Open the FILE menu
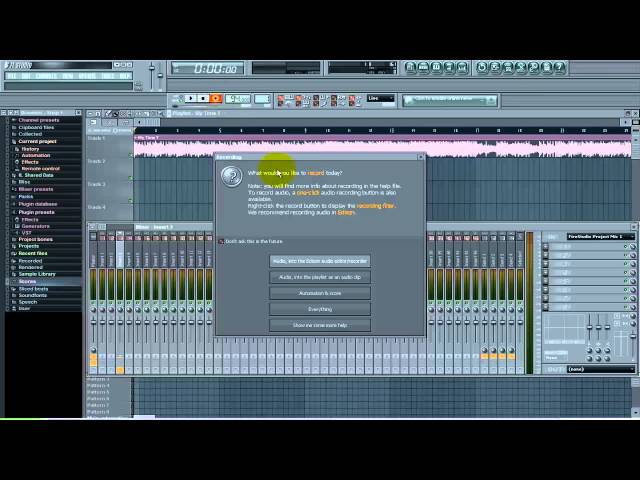The width and height of the screenshot is (640, 480). (12, 76)
